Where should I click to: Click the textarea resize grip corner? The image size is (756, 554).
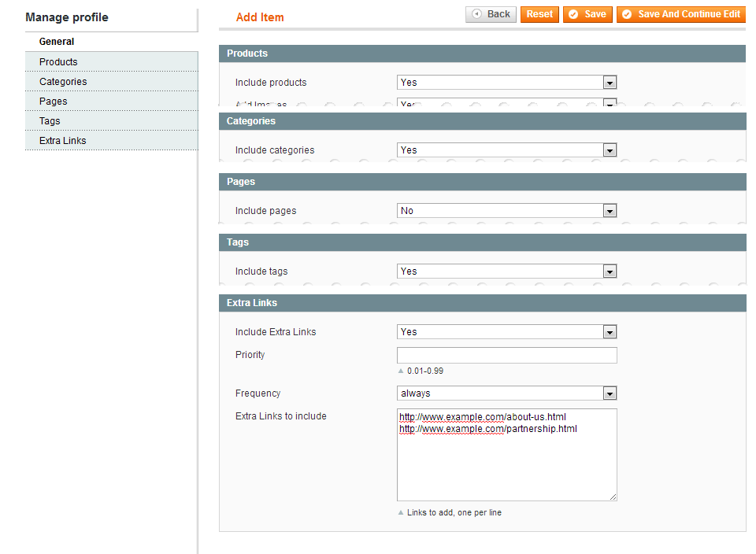(x=613, y=497)
